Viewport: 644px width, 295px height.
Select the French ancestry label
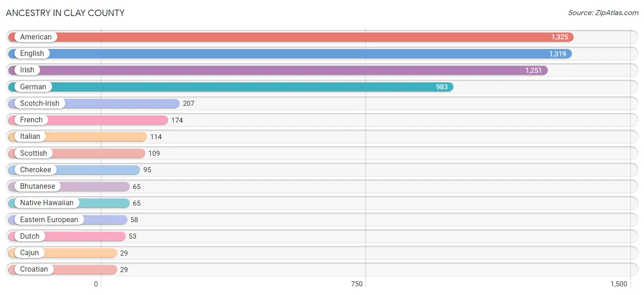point(31,120)
